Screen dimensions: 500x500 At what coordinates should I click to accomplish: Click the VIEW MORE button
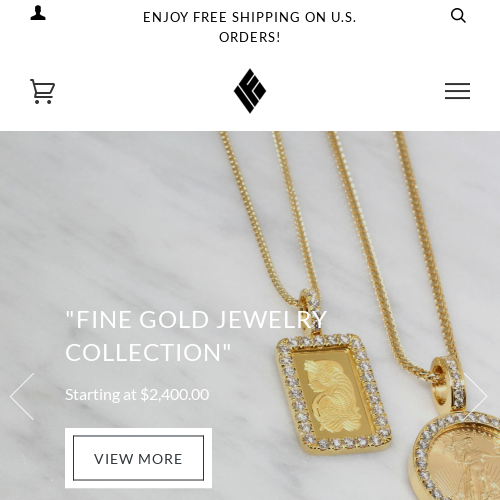[x=138, y=458]
